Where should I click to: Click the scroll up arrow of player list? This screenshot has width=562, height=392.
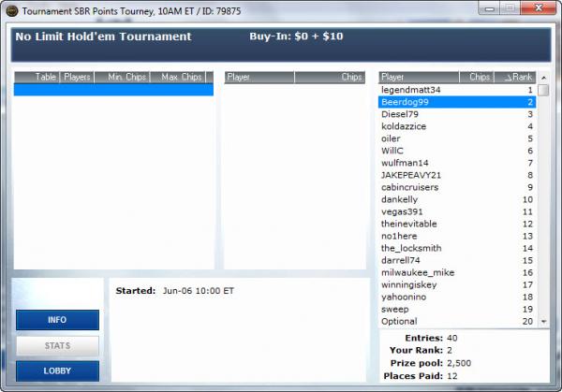coord(542,90)
